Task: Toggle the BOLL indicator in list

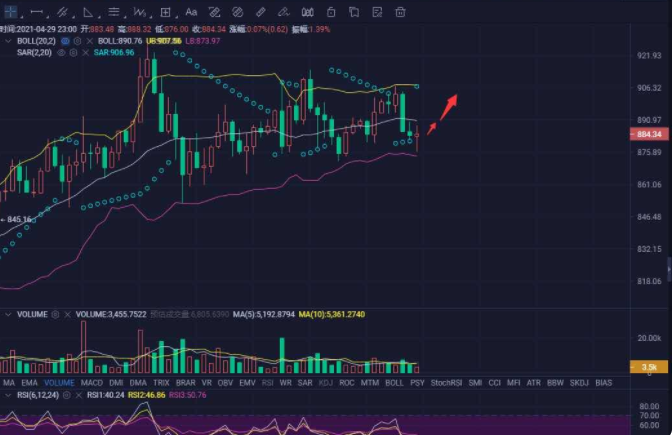Action: [394, 383]
